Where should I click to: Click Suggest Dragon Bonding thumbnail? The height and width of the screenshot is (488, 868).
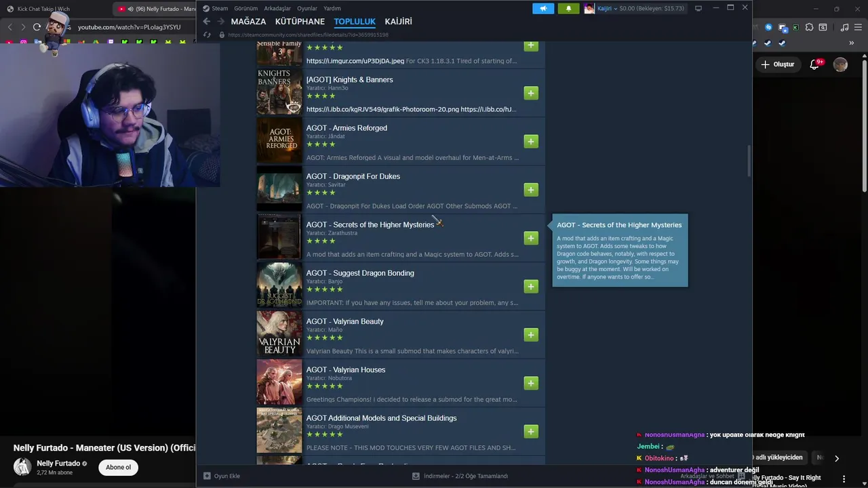pos(279,285)
